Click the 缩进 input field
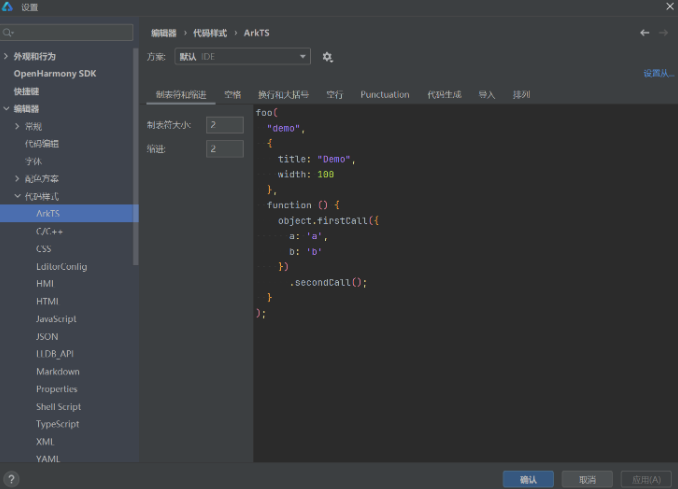Screen dimensions: 678x489 225,149
